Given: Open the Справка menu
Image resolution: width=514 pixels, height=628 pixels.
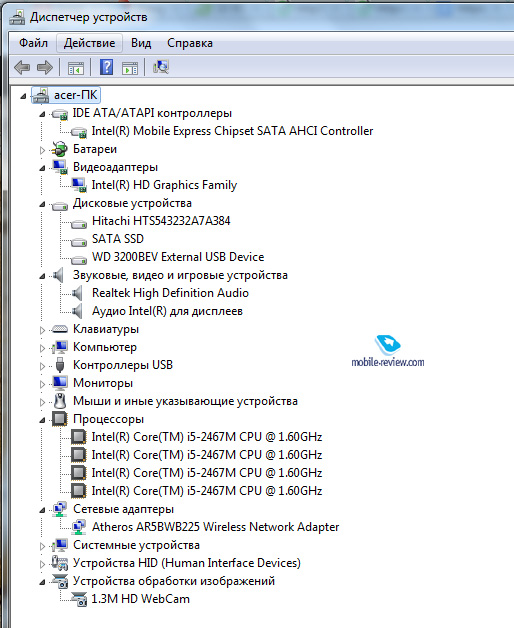Looking at the screenshot, I should [x=189, y=43].
